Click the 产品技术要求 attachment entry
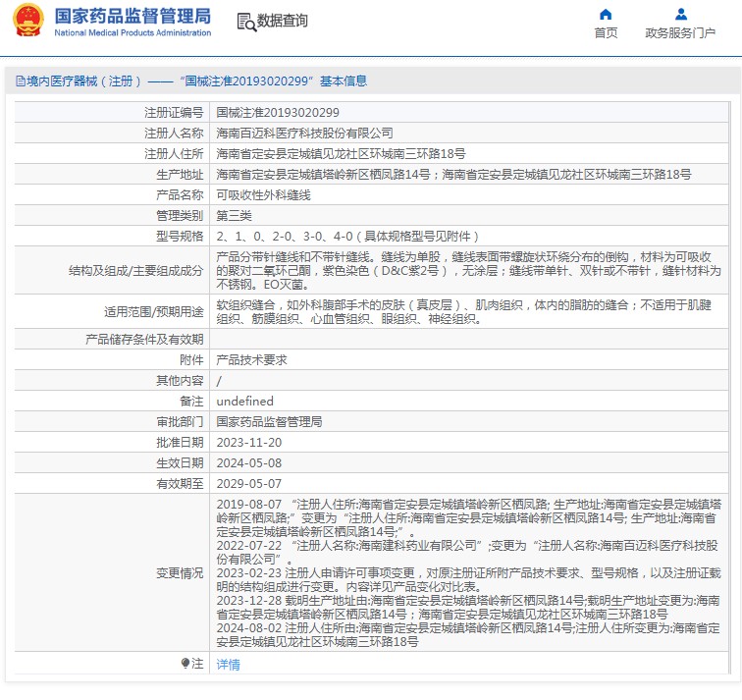The width and height of the screenshot is (742, 700). (251, 360)
